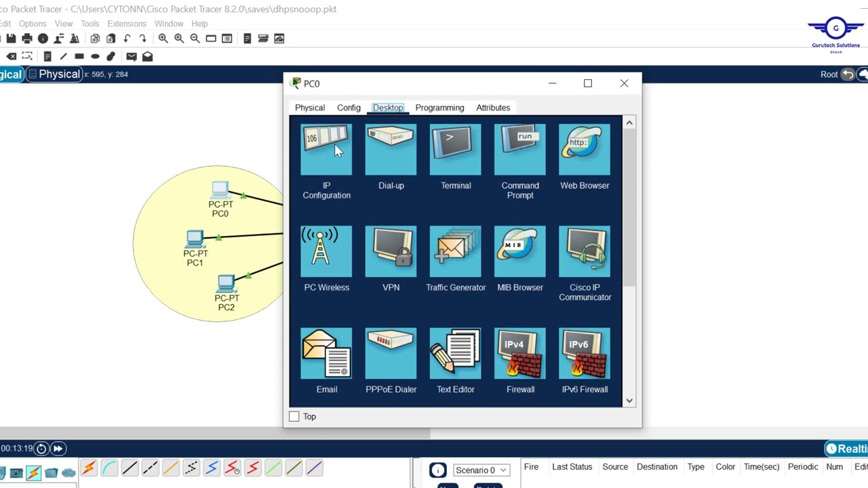Select the orange fiber cable
868x488 pixels.
(x=170, y=468)
